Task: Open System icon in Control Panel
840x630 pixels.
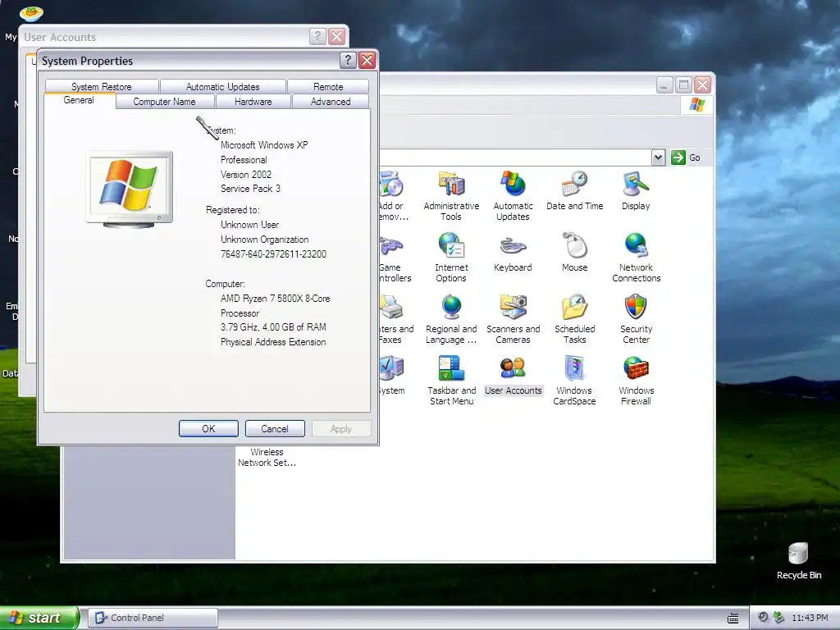Action: point(391,376)
